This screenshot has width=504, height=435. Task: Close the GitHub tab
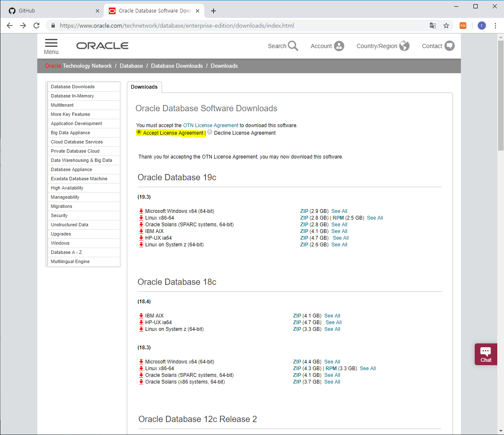(x=98, y=11)
